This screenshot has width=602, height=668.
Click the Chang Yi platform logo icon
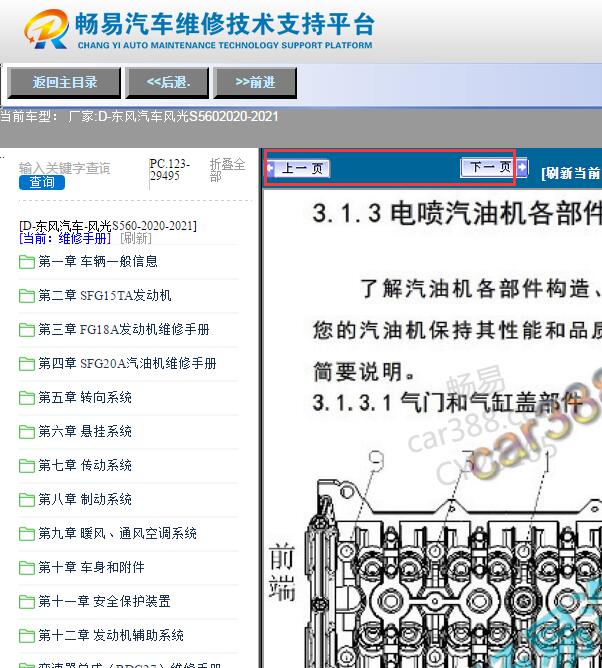[x=46, y=29]
